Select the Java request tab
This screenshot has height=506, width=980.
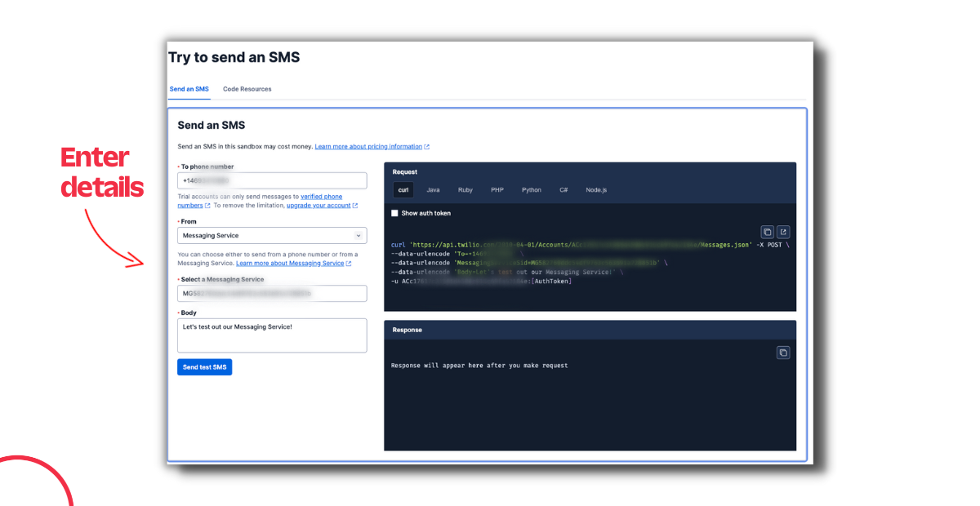[433, 189]
